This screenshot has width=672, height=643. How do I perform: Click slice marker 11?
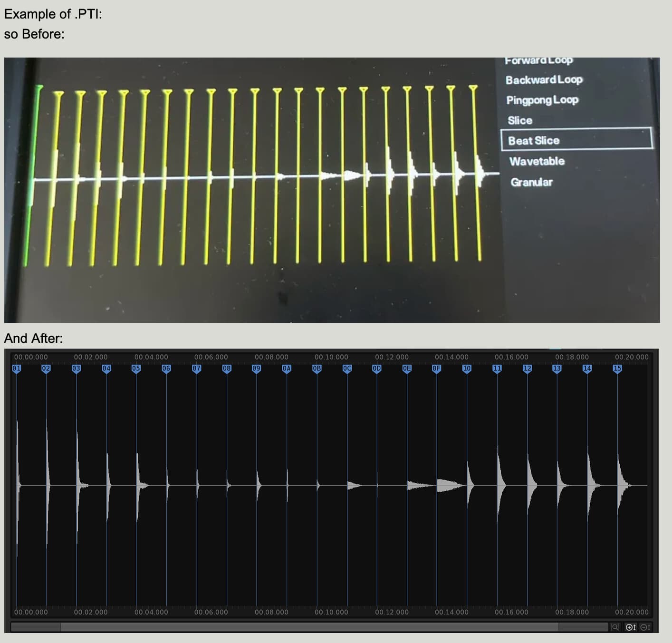(497, 369)
